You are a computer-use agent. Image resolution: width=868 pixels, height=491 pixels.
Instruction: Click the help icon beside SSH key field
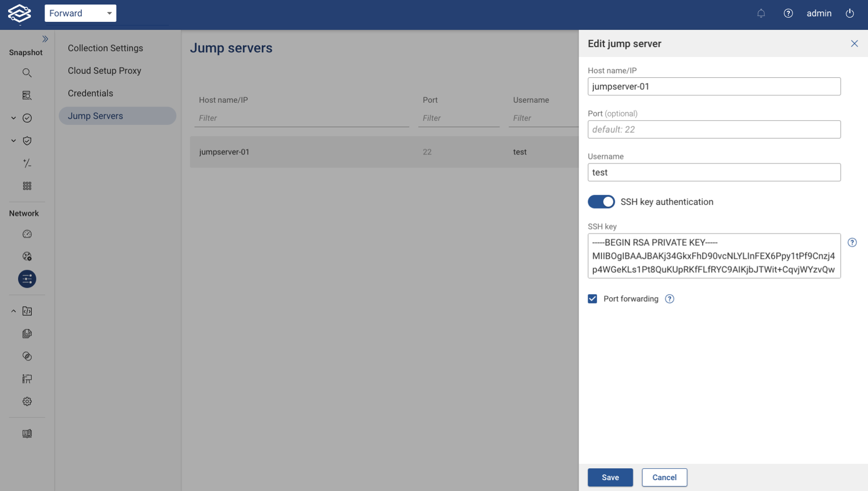pyautogui.click(x=853, y=242)
